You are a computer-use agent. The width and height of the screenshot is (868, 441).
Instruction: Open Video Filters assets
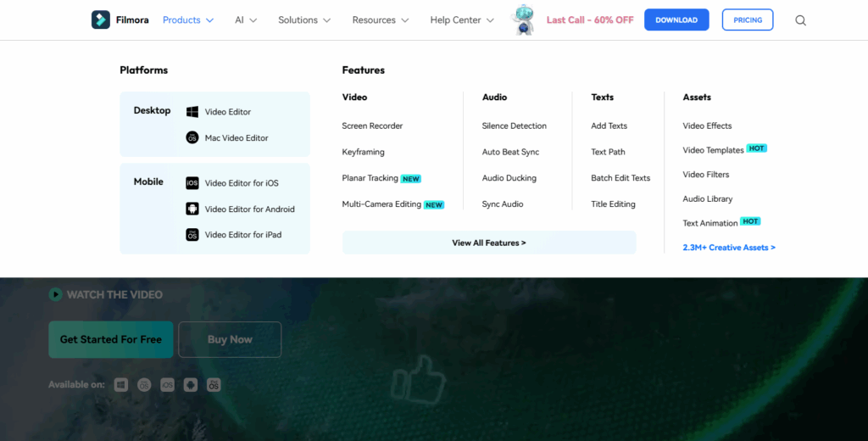coord(706,175)
